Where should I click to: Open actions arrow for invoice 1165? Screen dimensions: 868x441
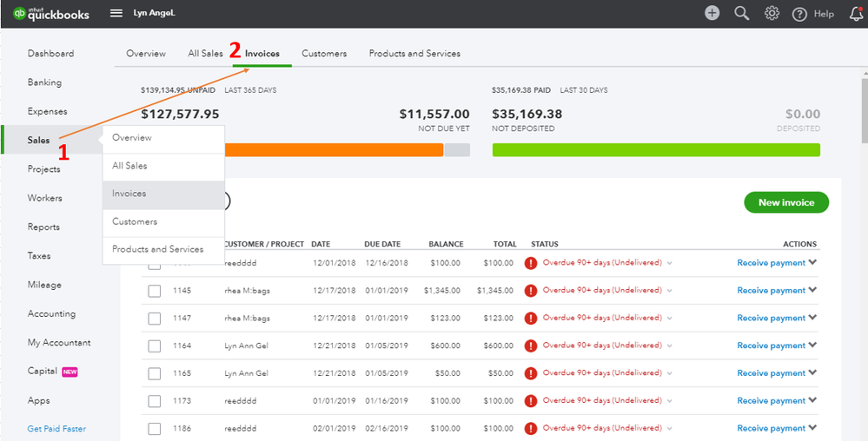(812, 372)
